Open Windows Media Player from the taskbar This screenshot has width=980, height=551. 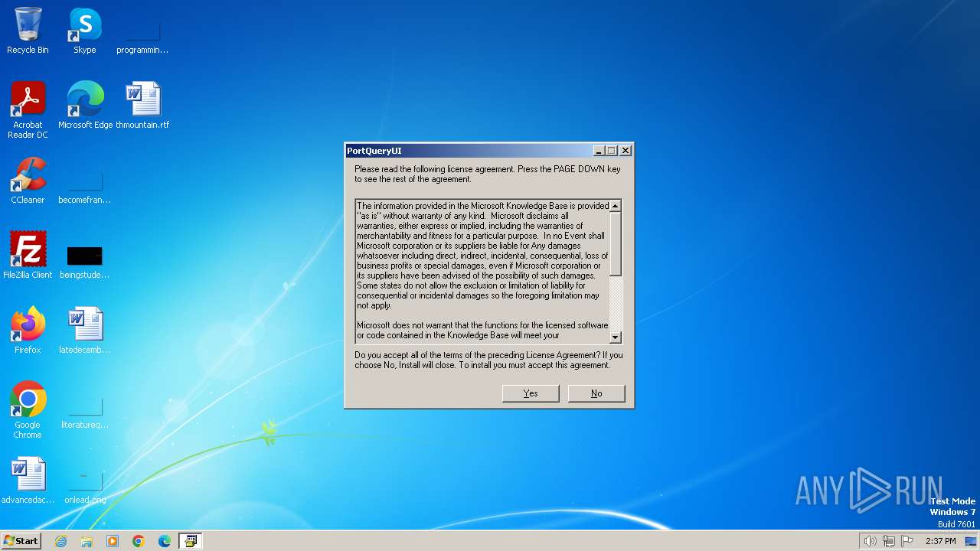(x=113, y=541)
